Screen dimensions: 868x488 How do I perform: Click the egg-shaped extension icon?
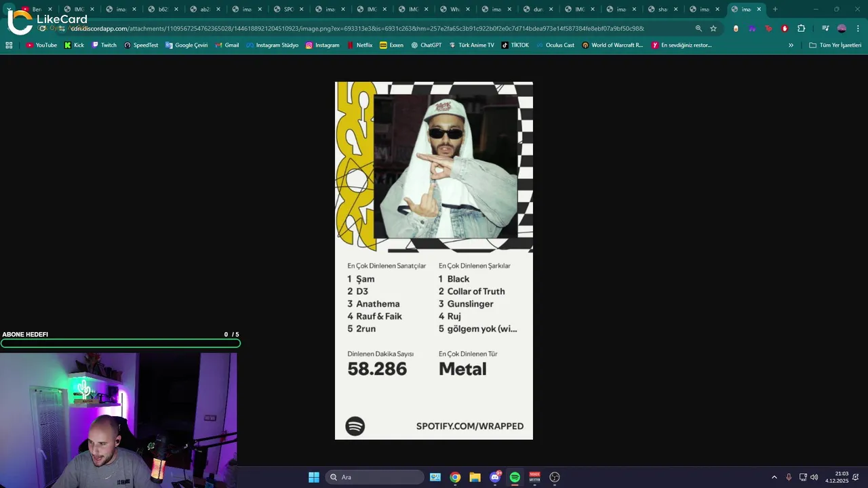pyautogui.click(x=736, y=28)
